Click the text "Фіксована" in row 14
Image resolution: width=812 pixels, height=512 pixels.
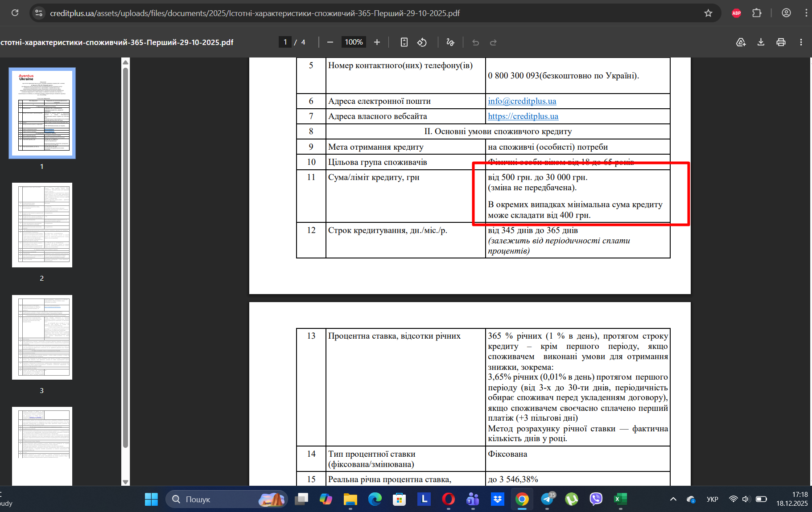pos(507,454)
